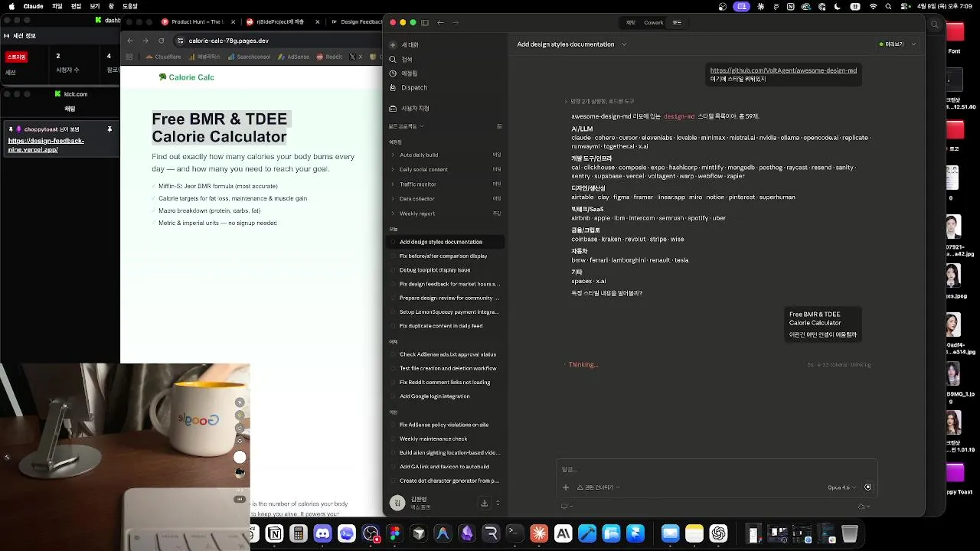Open 'Add GA link and favicon to autobuild' conversation

[x=446, y=467]
